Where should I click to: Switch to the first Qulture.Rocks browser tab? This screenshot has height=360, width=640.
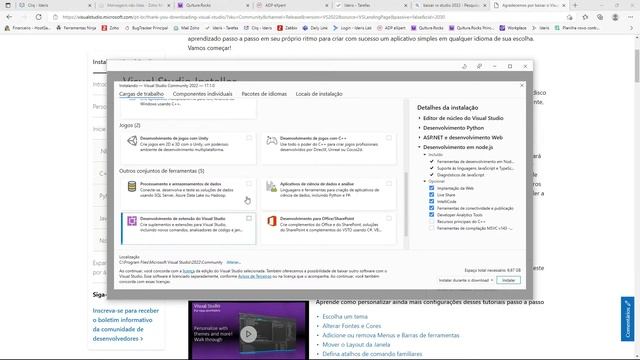coord(213,5)
